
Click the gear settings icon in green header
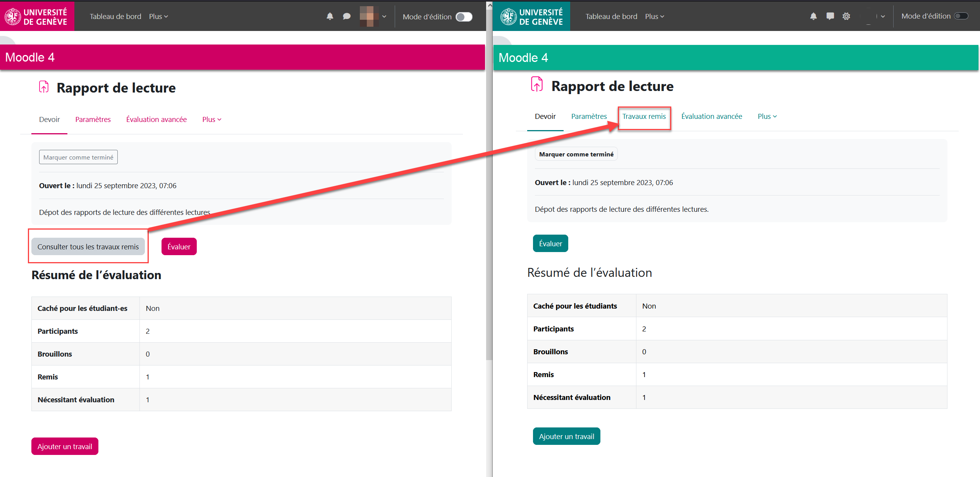click(846, 16)
